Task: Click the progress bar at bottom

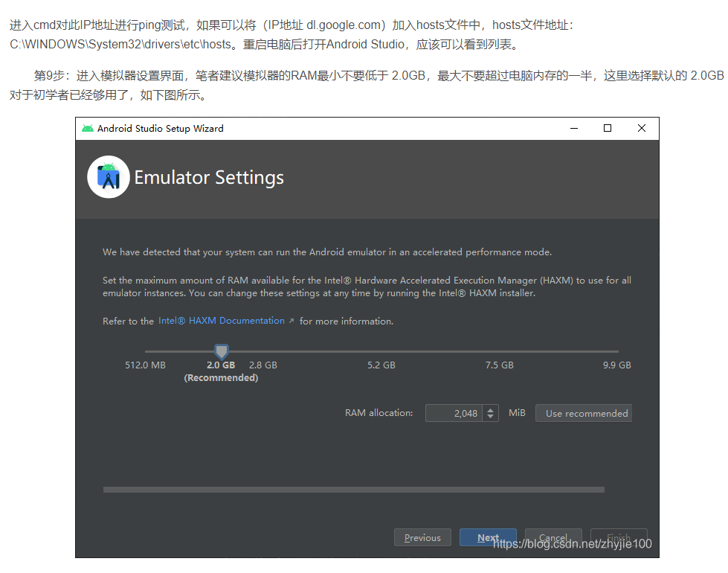Action: click(354, 490)
